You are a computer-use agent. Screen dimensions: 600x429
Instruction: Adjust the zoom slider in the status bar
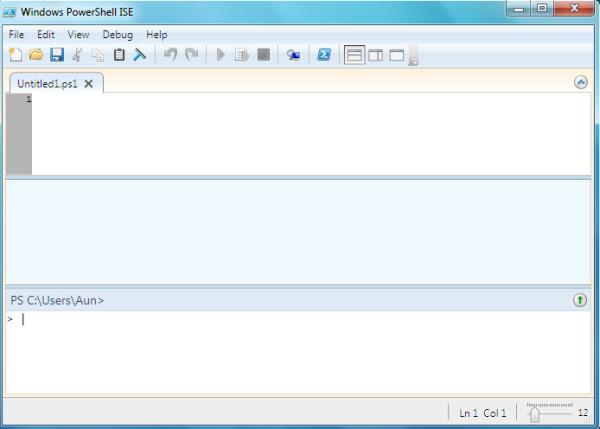point(535,412)
